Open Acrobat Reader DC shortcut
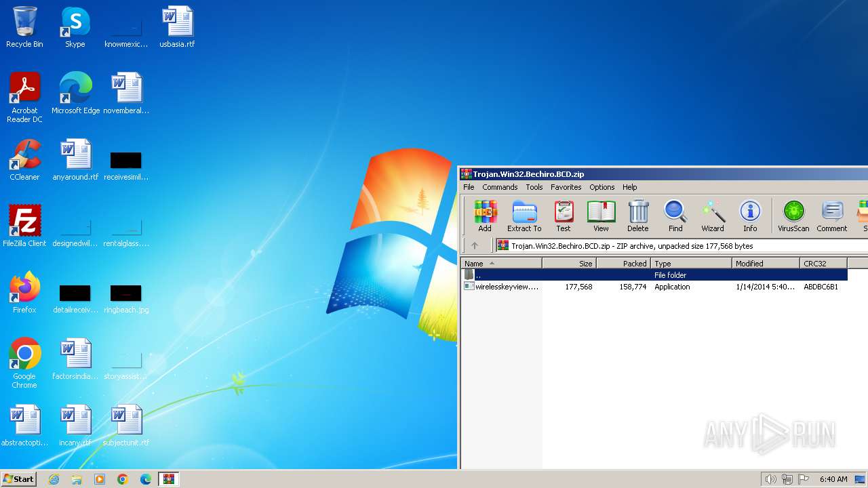The width and height of the screenshot is (868, 488). click(24, 98)
